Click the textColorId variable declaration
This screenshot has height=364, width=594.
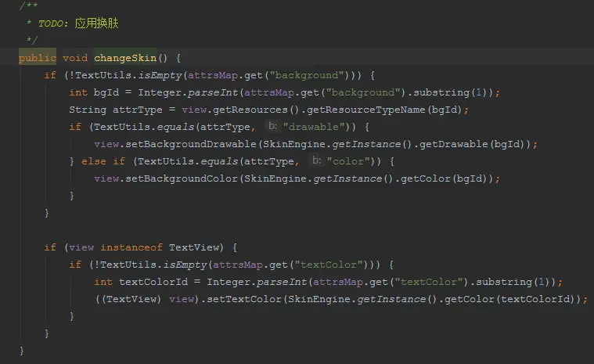pos(153,282)
